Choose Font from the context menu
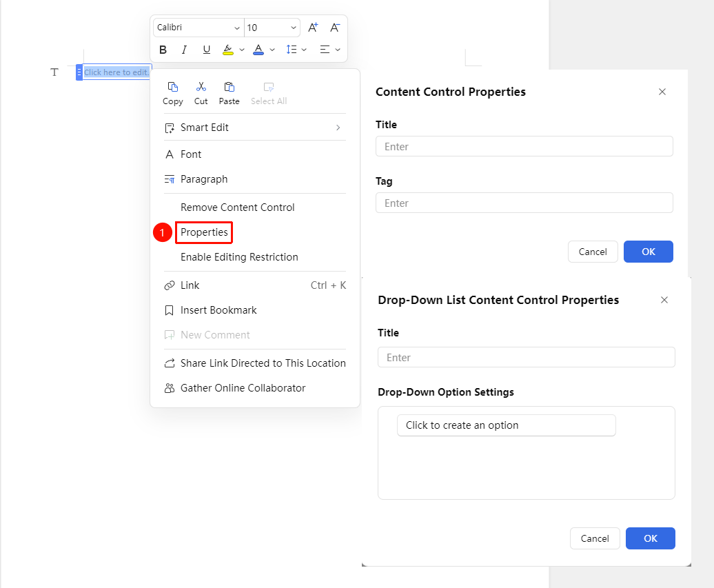This screenshot has width=714, height=588. [254, 154]
